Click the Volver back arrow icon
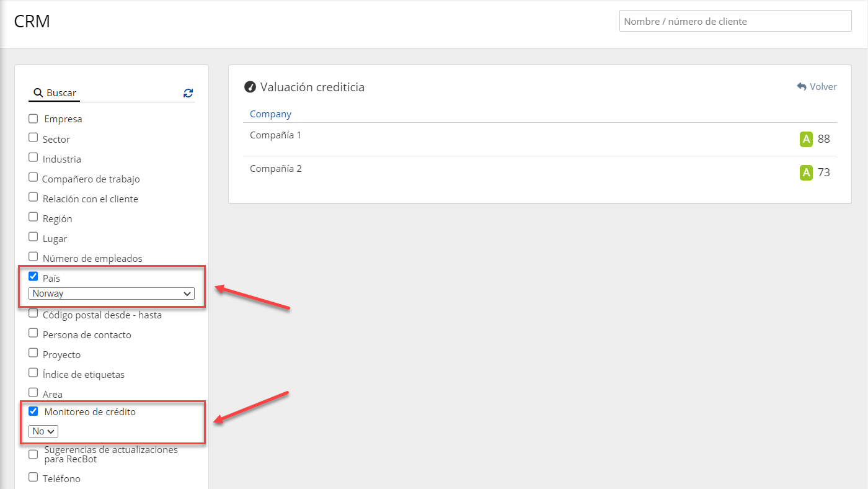The image size is (868, 489). [802, 87]
